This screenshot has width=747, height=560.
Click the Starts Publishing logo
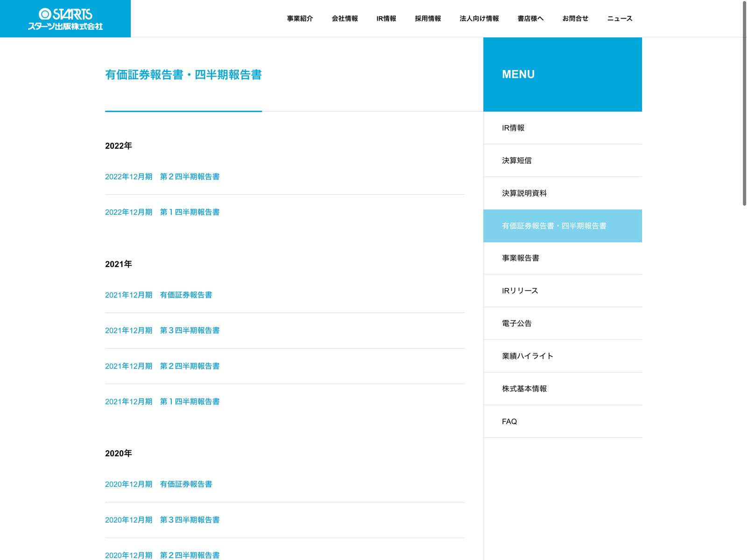coord(65,19)
